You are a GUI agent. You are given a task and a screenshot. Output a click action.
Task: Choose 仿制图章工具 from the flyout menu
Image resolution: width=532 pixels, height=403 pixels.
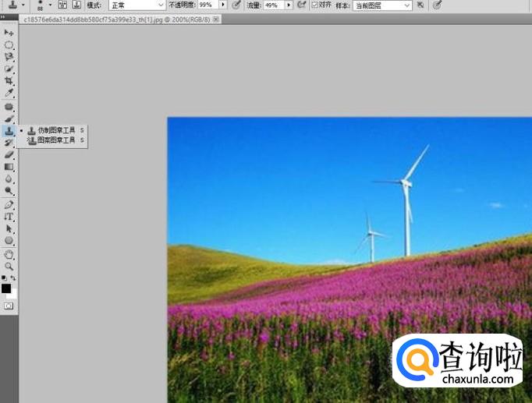56,130
